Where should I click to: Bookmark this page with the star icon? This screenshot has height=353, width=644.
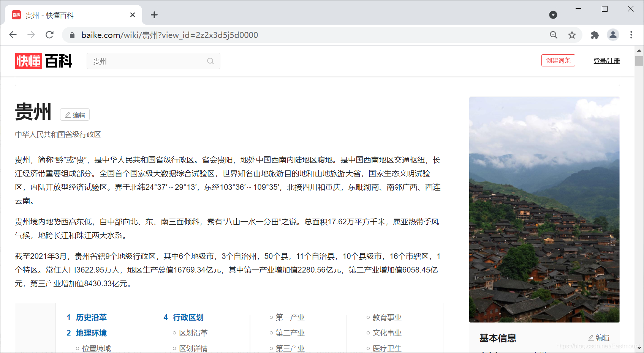click(572, 35)
